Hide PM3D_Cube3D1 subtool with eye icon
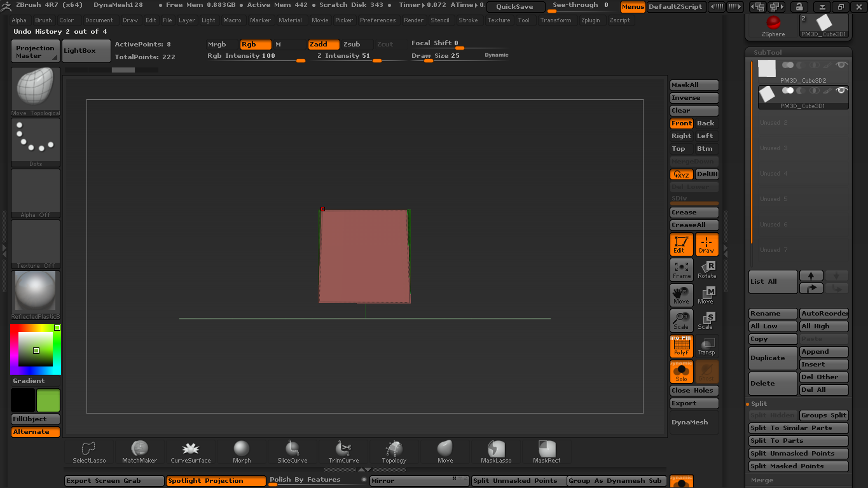The height and width of the screenshot is (488, 868). [841, 90]
